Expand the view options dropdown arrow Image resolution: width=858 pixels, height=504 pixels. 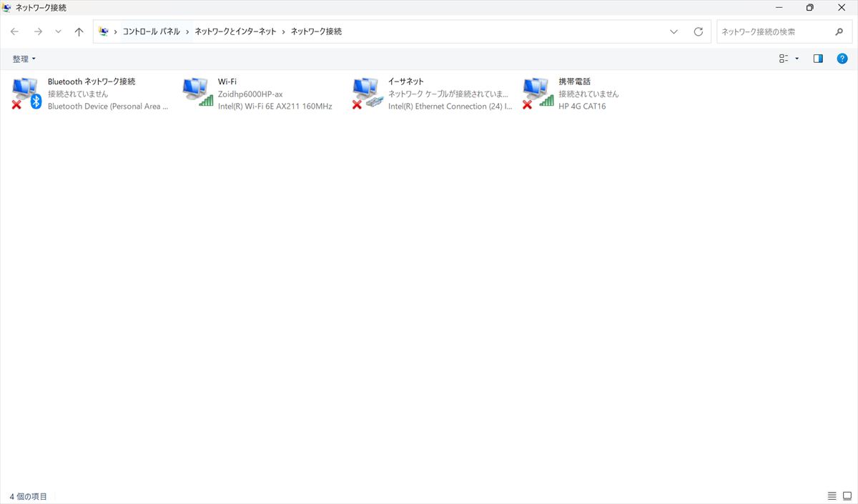(797, 59)
